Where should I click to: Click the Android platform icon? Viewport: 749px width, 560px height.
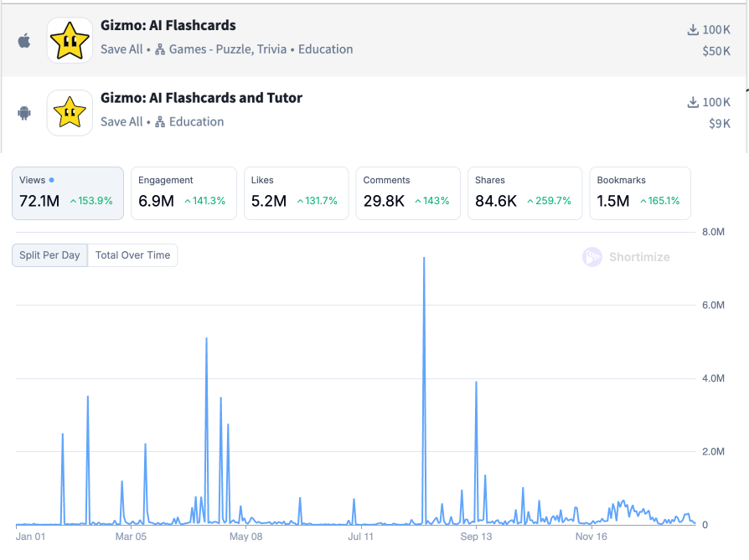tap(24, 113)
